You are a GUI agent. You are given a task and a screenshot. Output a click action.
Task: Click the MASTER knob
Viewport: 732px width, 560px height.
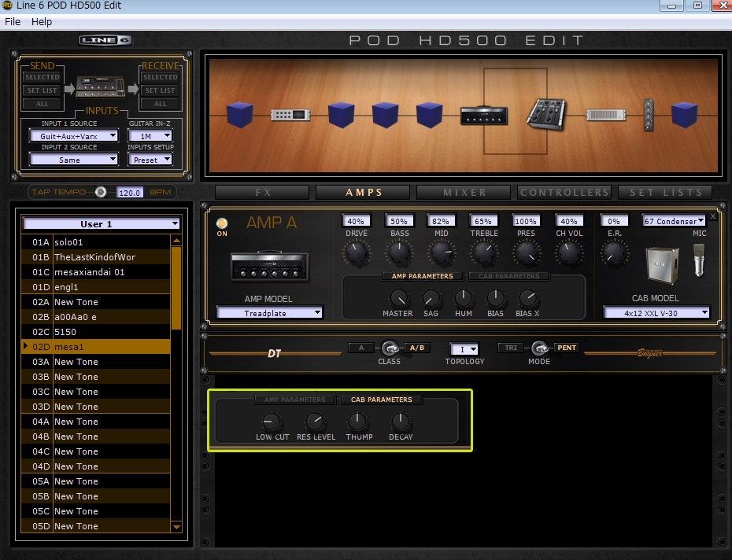[x=398, y=298]
